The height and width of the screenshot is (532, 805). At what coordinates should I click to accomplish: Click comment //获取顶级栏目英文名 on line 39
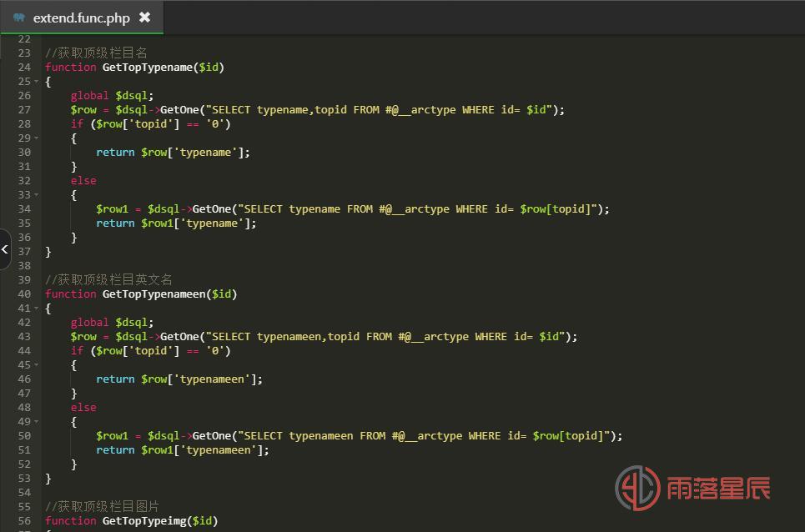click(x=108, y=279)
